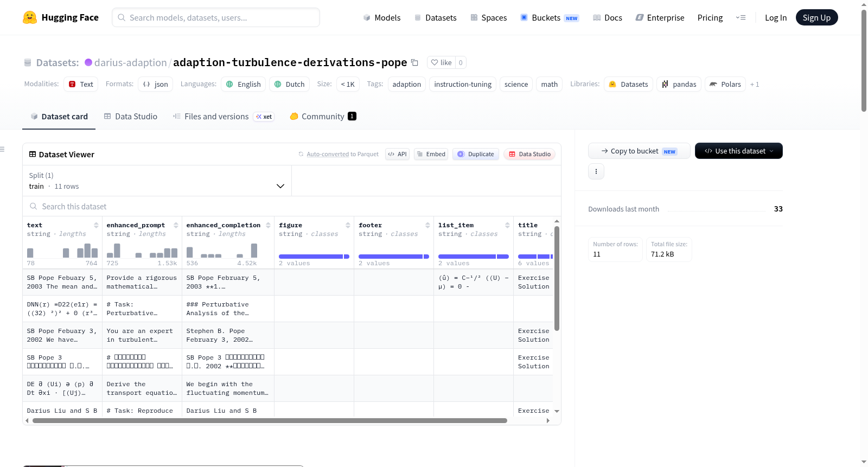Go to the Community tab

tap(323, 117)
